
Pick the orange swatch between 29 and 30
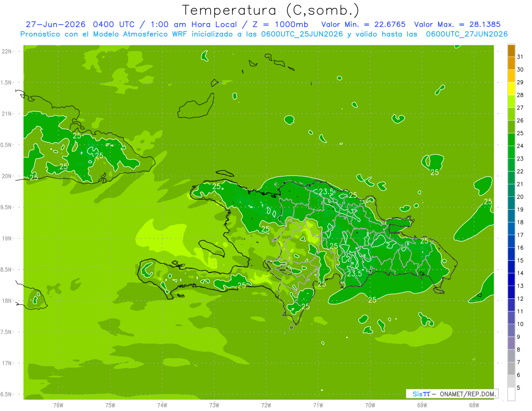coord(511,76)
